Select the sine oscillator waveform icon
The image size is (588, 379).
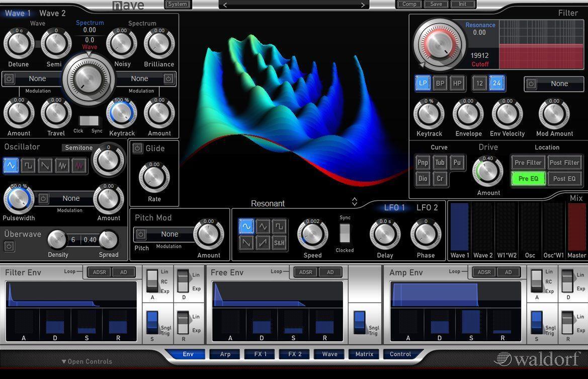tap(11, 165)
